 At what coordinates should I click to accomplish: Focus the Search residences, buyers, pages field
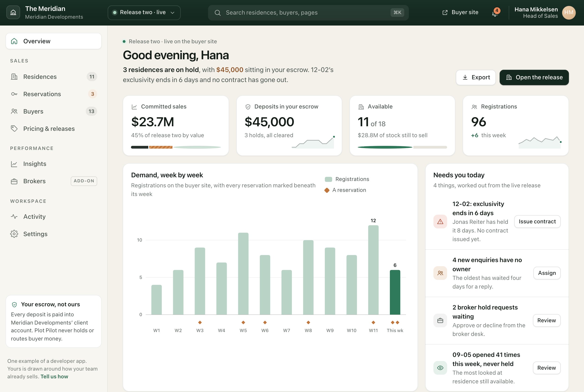(308, 13)
